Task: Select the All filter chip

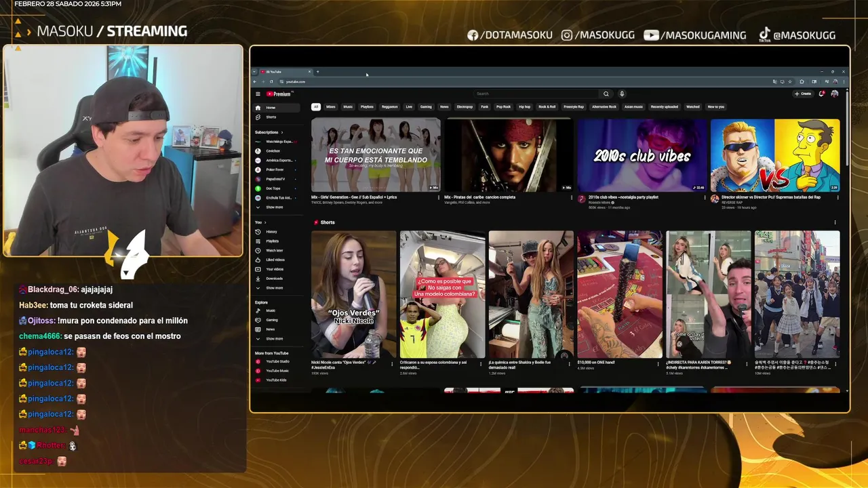Action: pyautogui.click(x=316, y=106)
